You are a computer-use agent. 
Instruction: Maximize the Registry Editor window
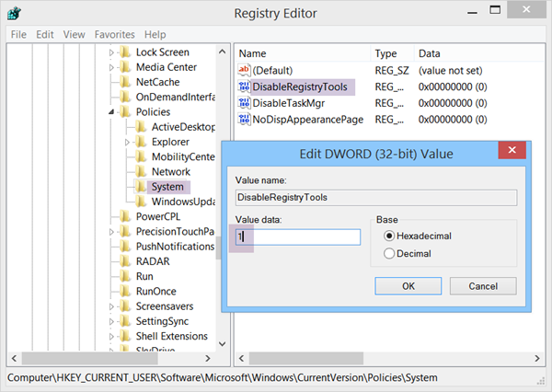pos(495,10)
